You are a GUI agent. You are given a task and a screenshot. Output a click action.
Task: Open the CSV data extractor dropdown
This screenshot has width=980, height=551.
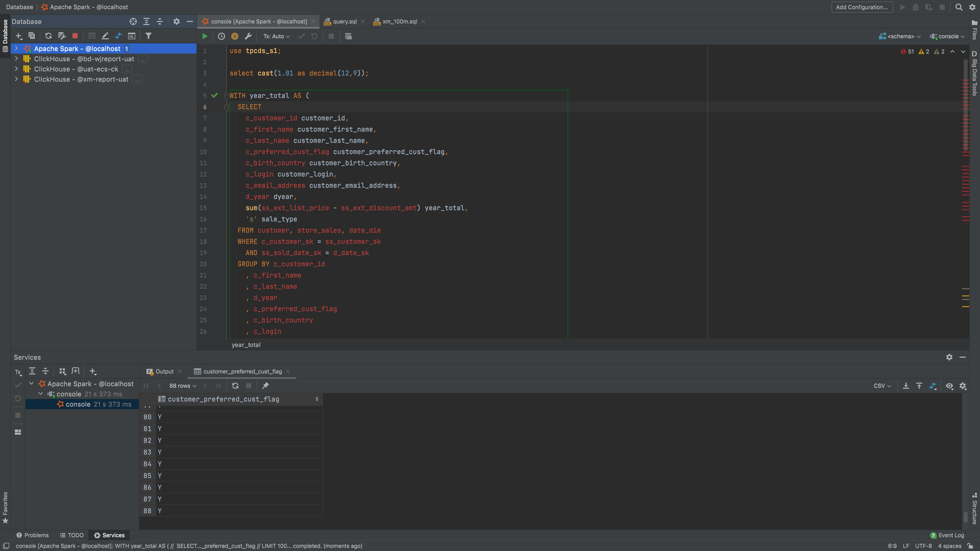click(x=882, y=386)
